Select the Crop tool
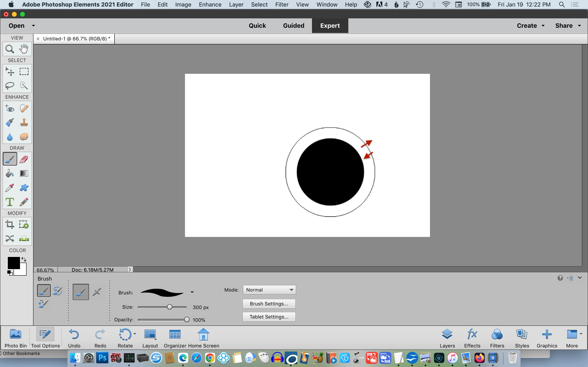Image resolution: width=588 pixels, height=367 pixels. (x=10, y=224)
